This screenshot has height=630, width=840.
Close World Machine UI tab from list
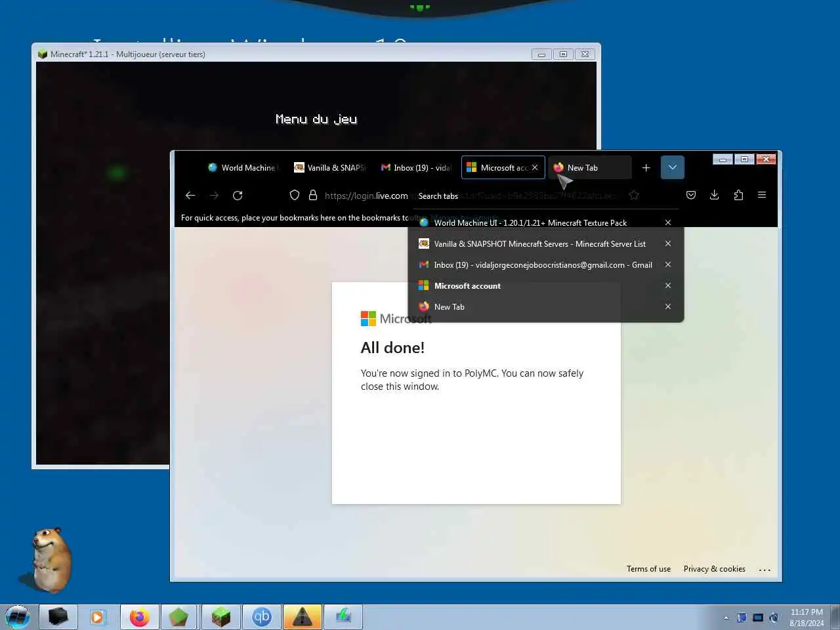coord(668,222)
